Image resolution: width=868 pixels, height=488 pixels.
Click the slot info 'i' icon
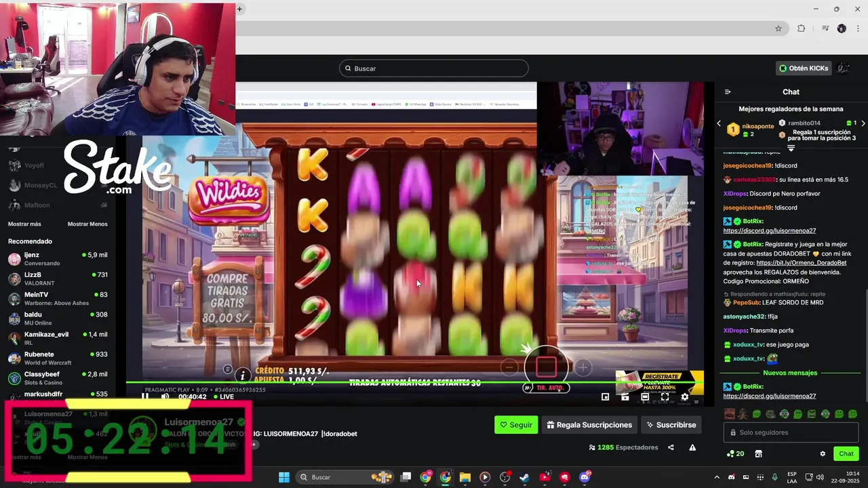click(243, 375)
